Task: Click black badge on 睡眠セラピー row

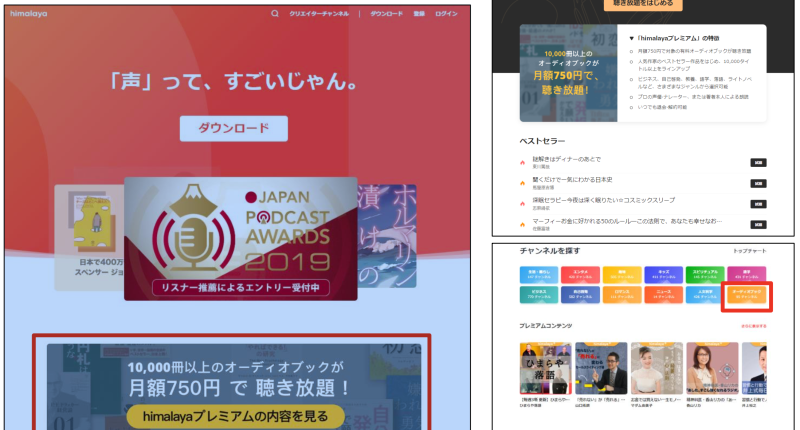Action: click(x=758, y=204)
